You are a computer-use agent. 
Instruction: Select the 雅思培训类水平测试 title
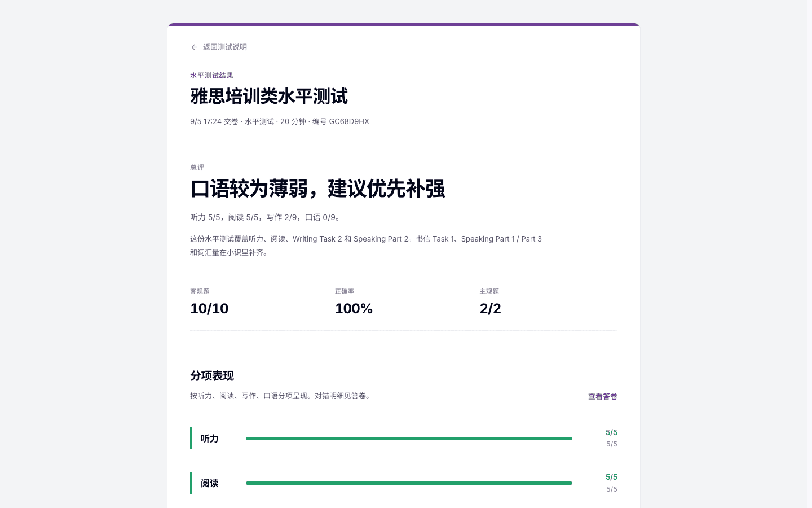click(x=269, y=97)
